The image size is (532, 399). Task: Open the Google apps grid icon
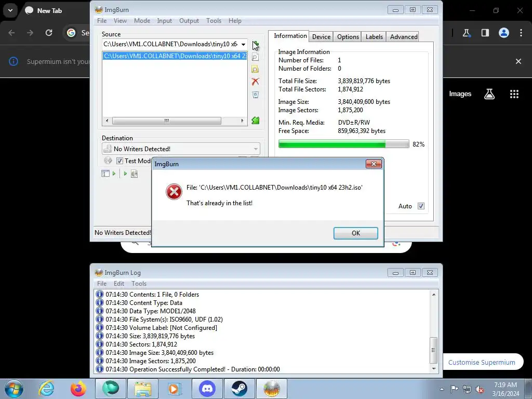pos(514,94)
